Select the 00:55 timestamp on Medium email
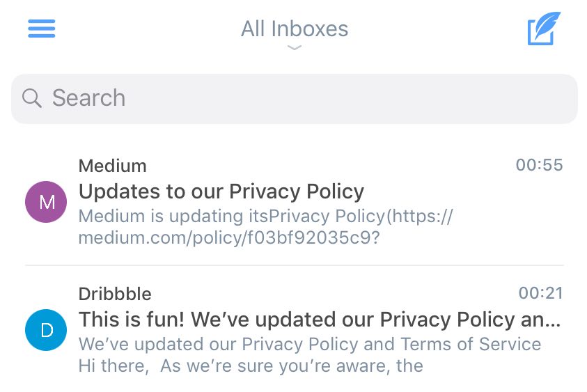 tap(539, 165)
